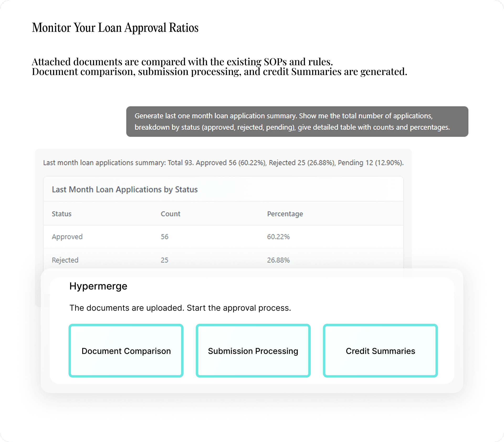Select the 26.88% rejected percentage value

tap(278, 260)
